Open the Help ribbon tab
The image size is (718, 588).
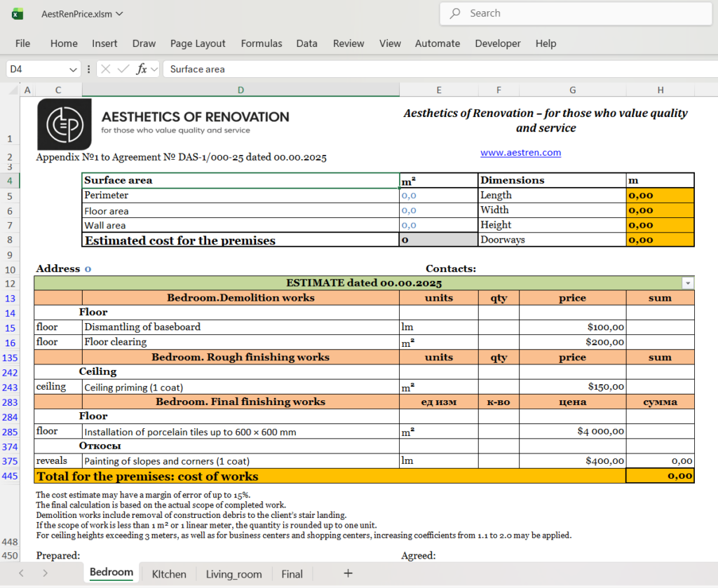pos(546,43)
